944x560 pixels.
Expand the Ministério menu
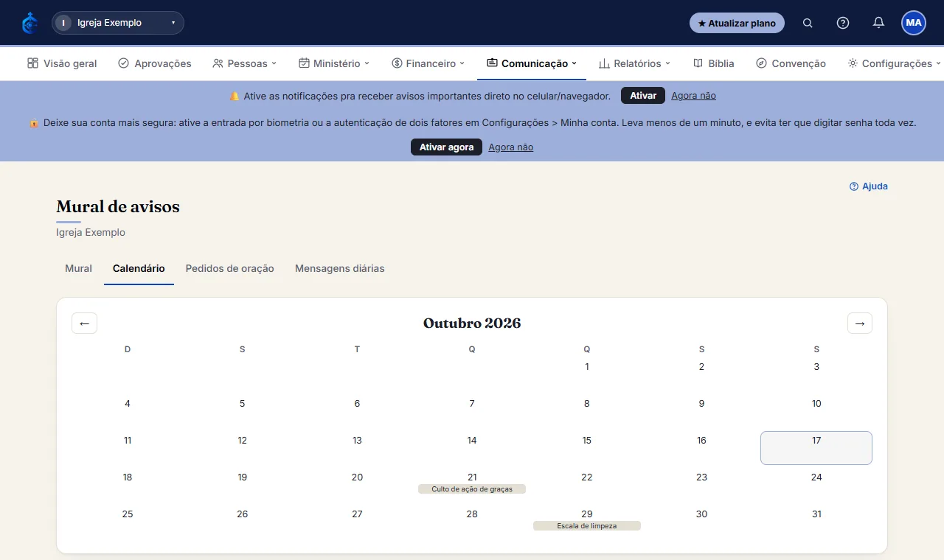[334, 63]
